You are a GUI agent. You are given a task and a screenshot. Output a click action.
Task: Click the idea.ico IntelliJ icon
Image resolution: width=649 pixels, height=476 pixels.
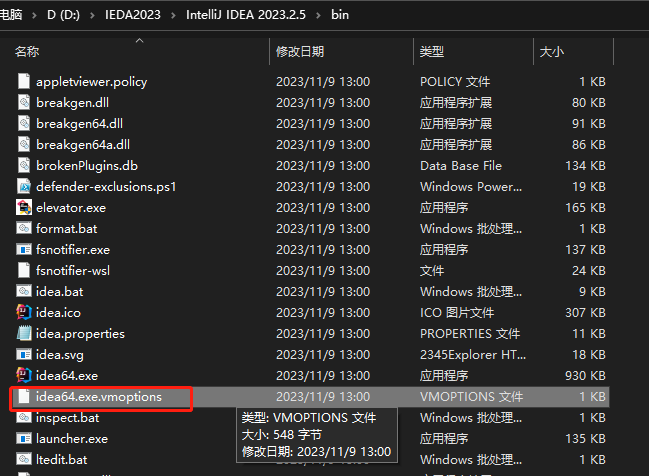click(24, 313)
